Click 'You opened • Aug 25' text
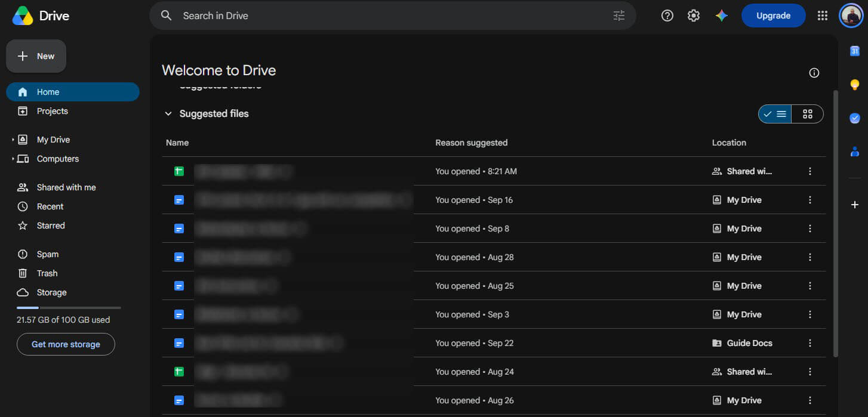 [475, 286]
